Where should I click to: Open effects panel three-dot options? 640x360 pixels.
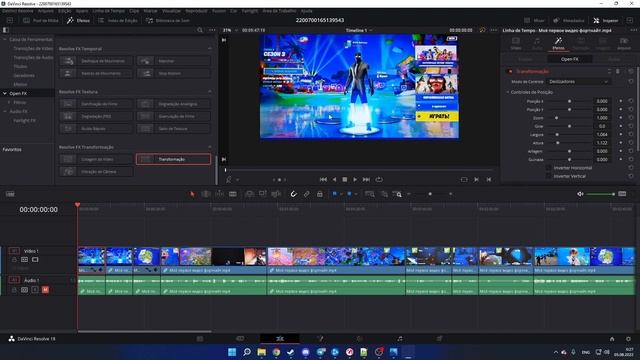tap(212, 30)
